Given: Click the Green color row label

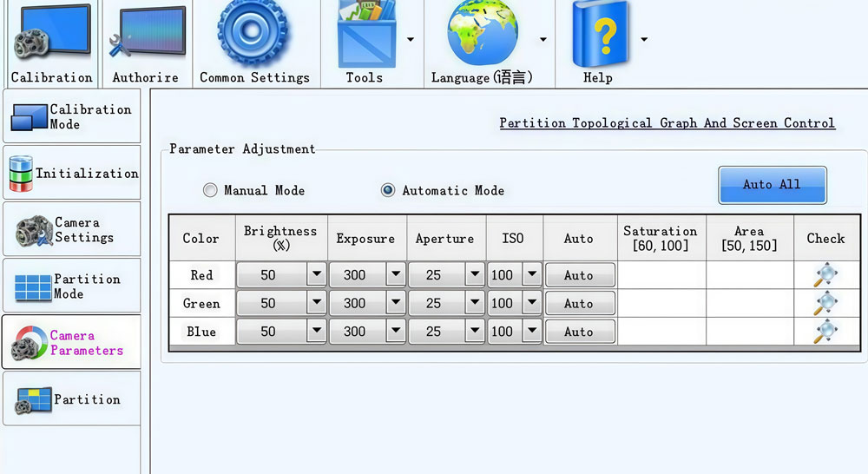Looking at the screenshot, I should [201, 304].
